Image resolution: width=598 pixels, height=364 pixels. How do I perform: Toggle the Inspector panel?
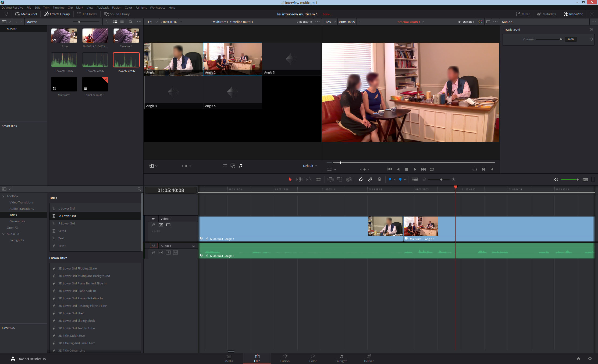coord(573,14)
